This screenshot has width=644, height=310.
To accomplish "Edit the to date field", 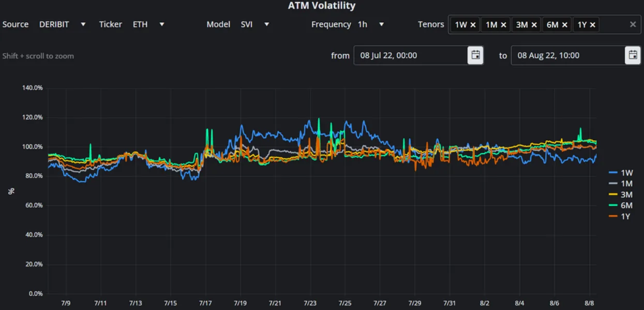I will tap(568, 55).
